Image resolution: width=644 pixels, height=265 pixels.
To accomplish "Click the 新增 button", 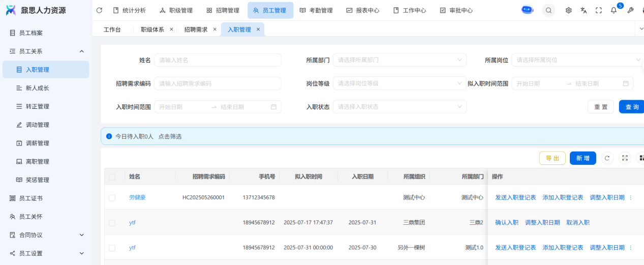I will coord(582,158).
